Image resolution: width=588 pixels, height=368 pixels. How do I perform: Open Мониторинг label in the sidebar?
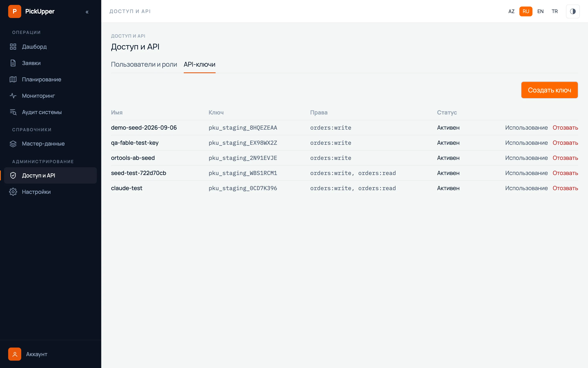click(38, 96)
